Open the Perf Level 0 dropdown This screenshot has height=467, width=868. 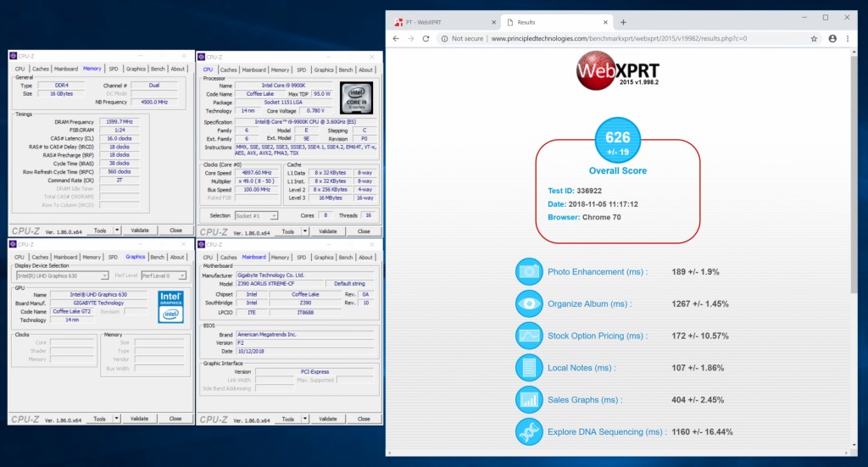[164, 275]
